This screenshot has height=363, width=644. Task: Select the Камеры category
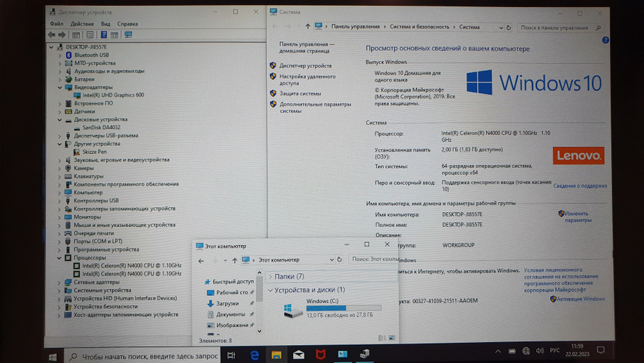[84, 168]
